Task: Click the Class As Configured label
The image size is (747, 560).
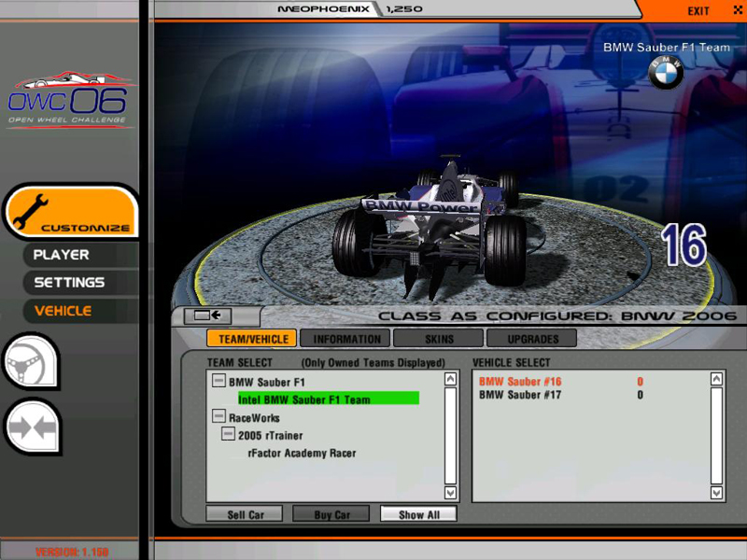Action: click(x=557, y=315)
